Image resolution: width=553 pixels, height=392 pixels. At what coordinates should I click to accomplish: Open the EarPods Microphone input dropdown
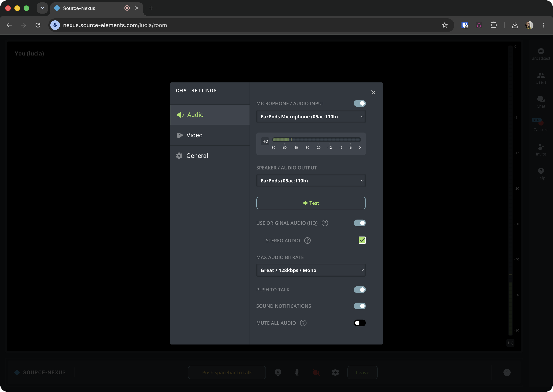[311, 117]
